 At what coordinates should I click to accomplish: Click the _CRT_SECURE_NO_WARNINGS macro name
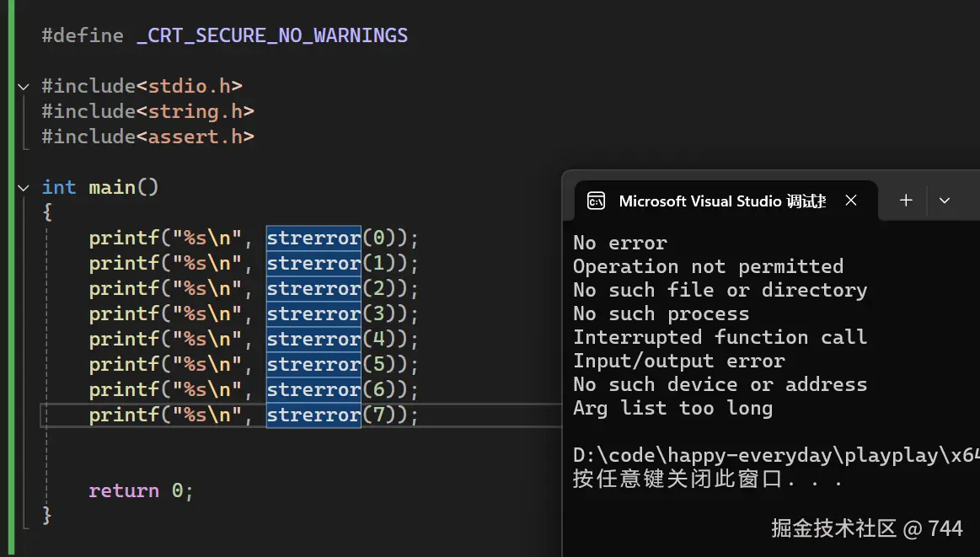point(272,35)
